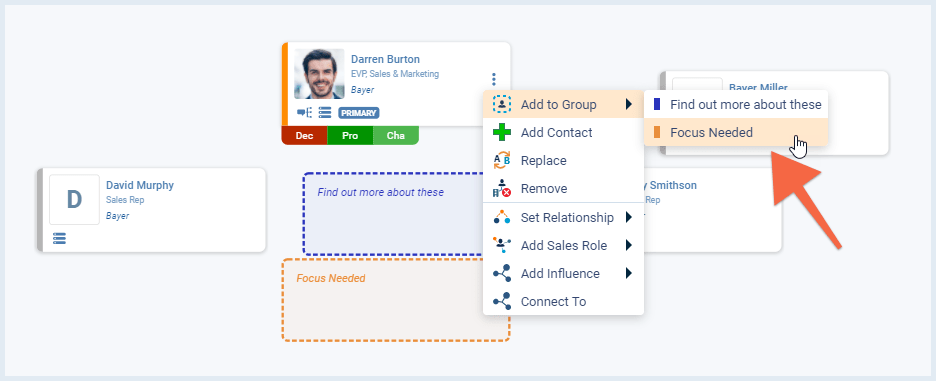Click the Add to Group icon

(x=502, y=105)
